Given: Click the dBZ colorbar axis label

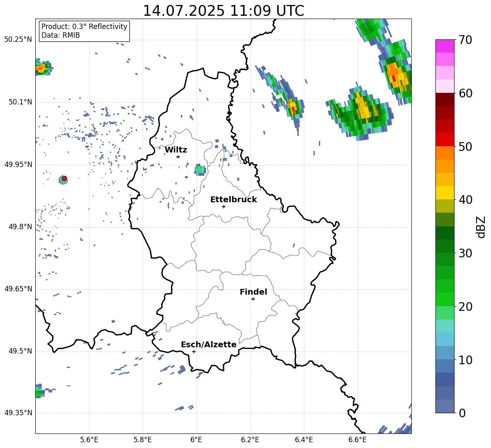Looking at the screenshot, I should click(x=481, y=227).
